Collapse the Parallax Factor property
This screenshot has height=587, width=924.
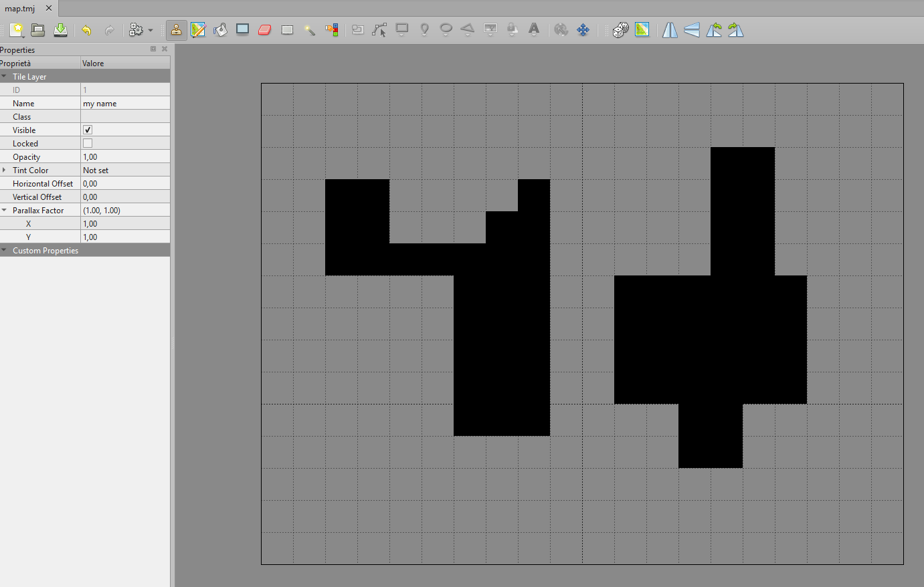point(5,210)
